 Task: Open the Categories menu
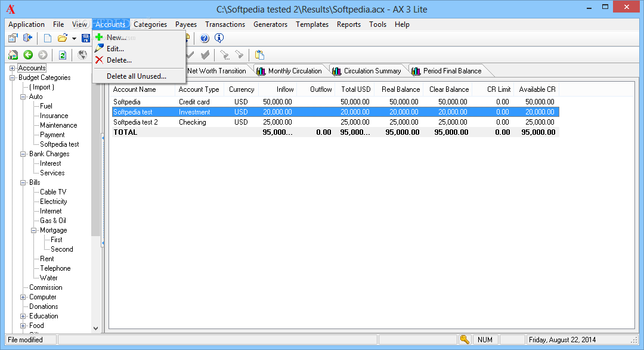coord(150,24)
